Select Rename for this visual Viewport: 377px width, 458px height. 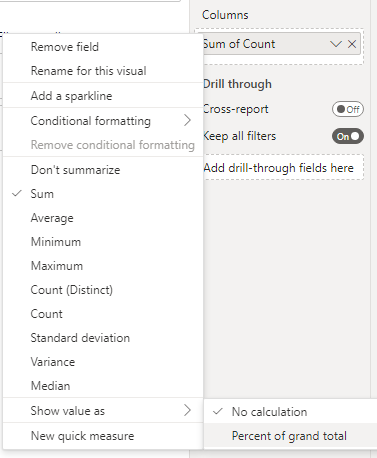(x=103, y=71)
